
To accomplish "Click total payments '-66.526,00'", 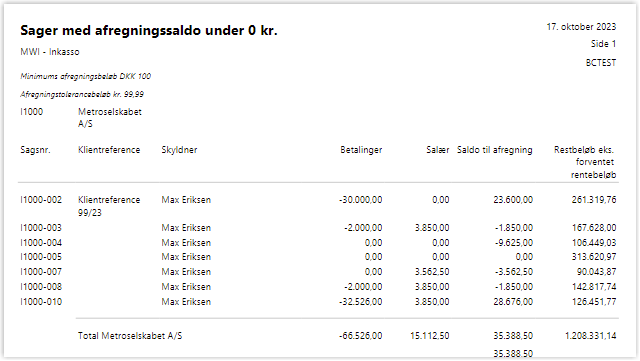I will 360,336.
